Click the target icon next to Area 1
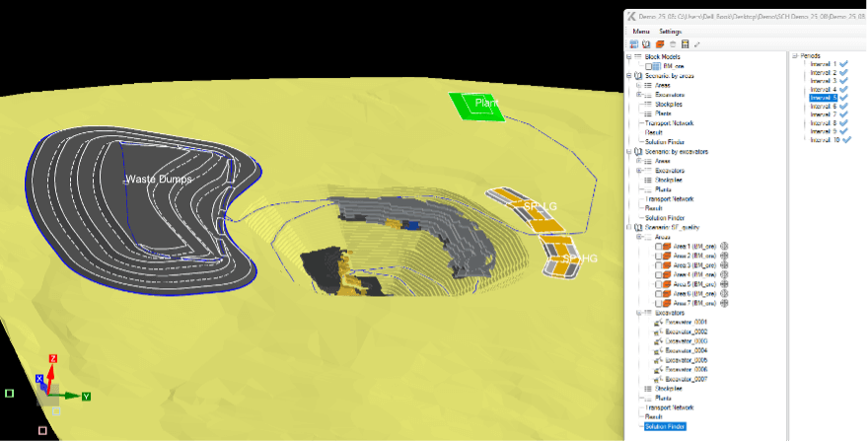The height and width of the screenshot is (442, 868). pyautogui.click(x=724, y=247)
